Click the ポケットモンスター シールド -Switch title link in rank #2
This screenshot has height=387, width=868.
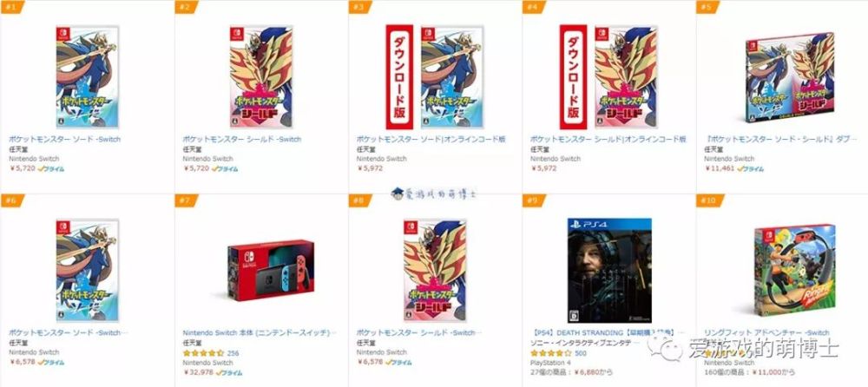pyautogui.click(x=242, y=139)
